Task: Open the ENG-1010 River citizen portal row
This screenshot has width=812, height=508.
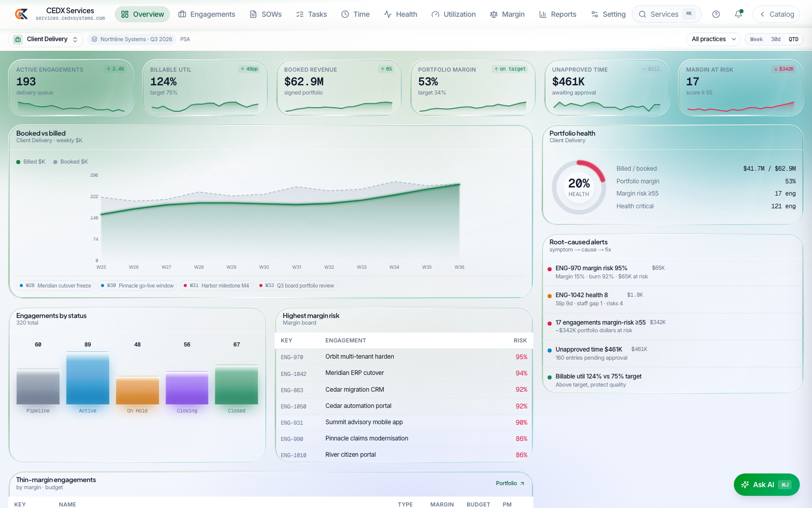Action: click(404, 455)
